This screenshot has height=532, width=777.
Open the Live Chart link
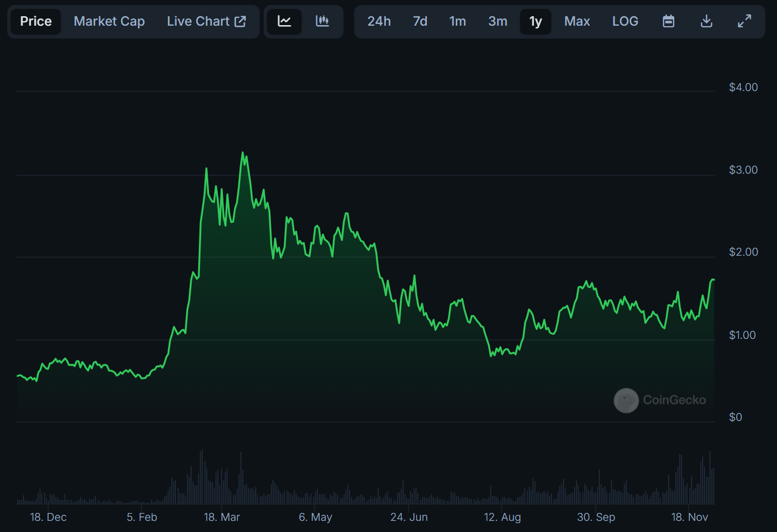pyautogui.click(x=206, y=21)
